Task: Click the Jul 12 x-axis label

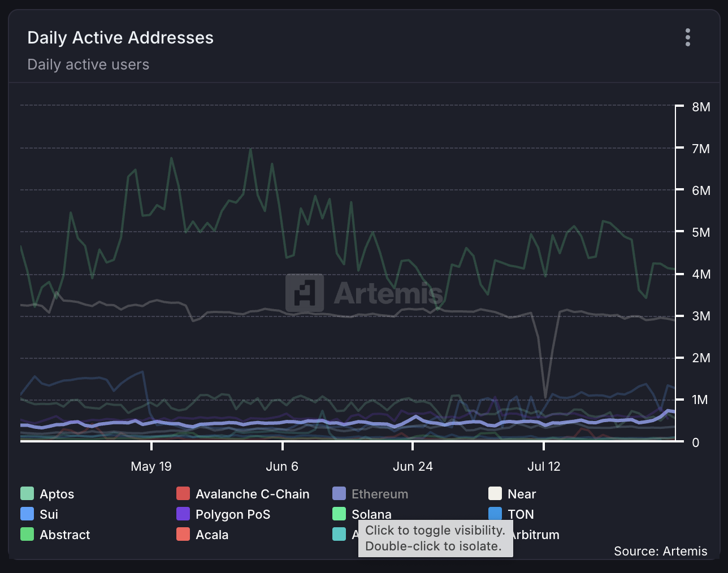Action: 544,467
